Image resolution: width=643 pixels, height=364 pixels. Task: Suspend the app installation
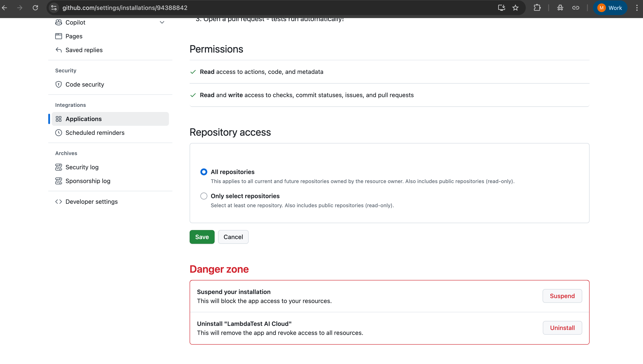click(562, 296)
